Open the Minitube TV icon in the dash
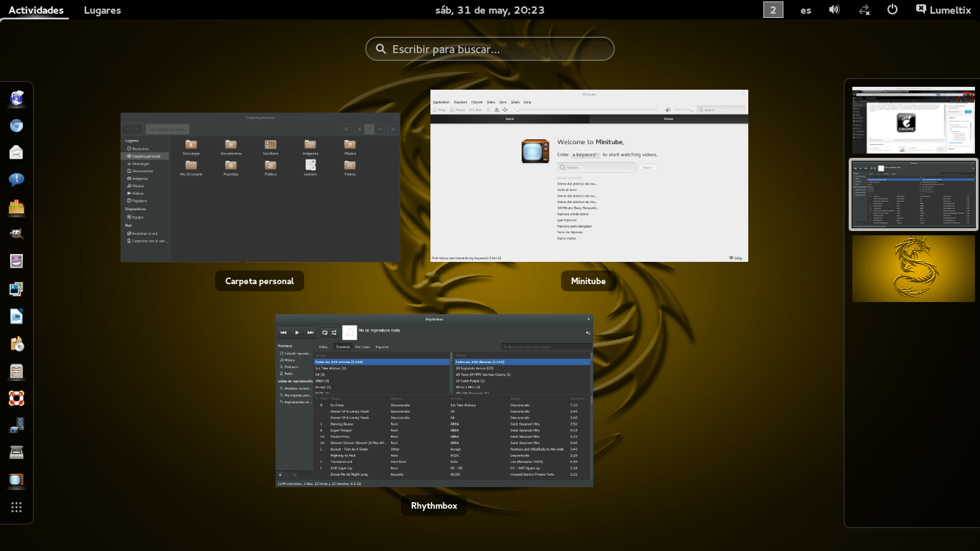The width and height of the screenshot is (980, 551). (17, 480)
